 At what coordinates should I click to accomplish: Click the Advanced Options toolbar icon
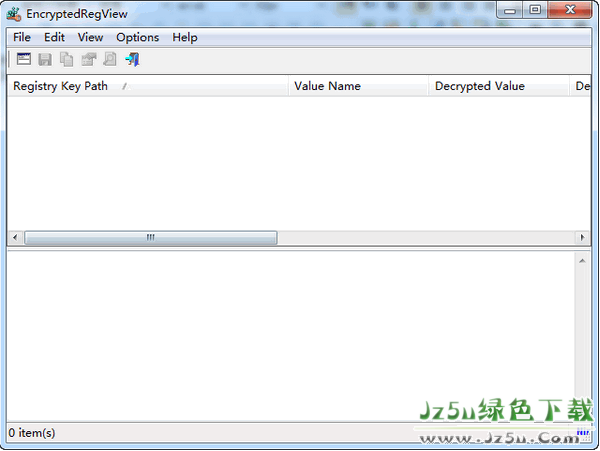[x=24, y=59]
